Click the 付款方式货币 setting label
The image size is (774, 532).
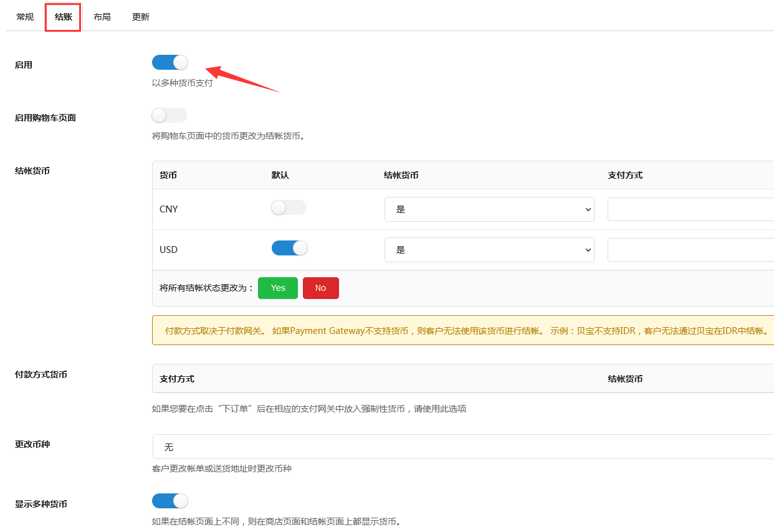click(x=41, y=374)
